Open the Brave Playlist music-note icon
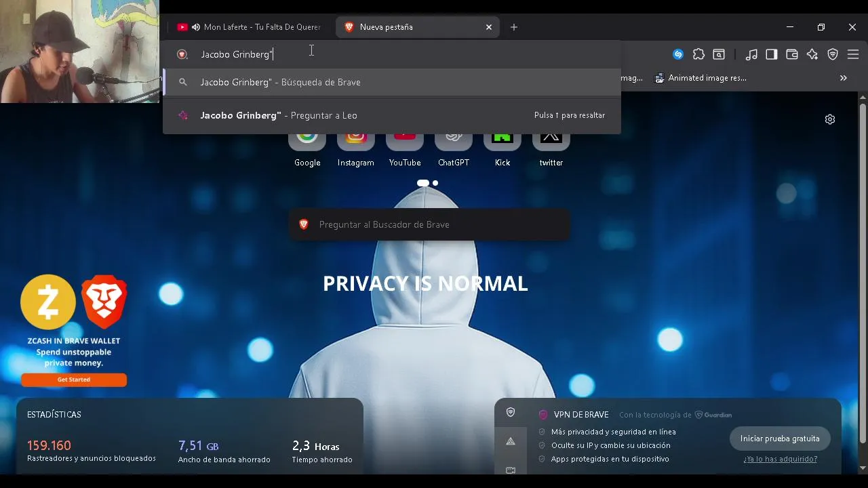The width and height of the screenshot is (868, 488). click(751, 54)
